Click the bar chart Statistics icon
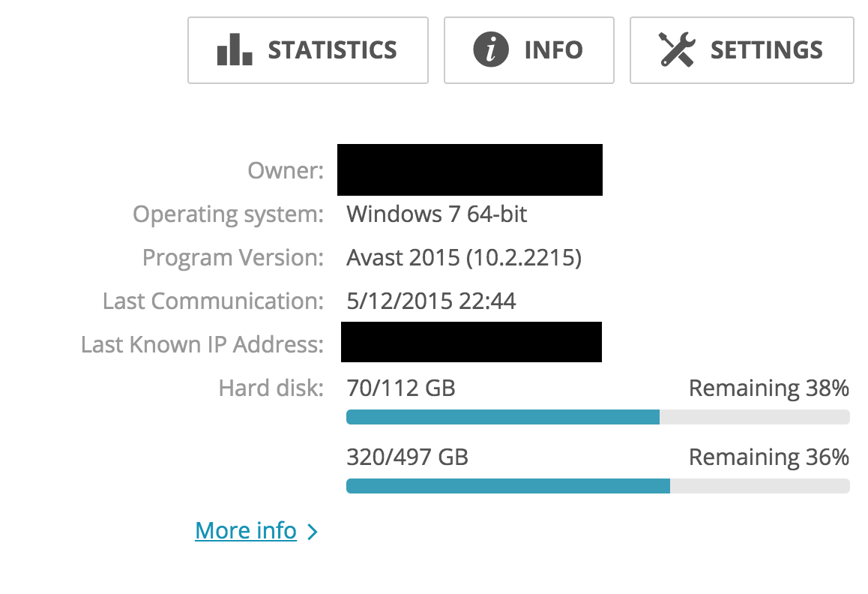Screen dimensions: 868x594 click(x=234, y=49)
